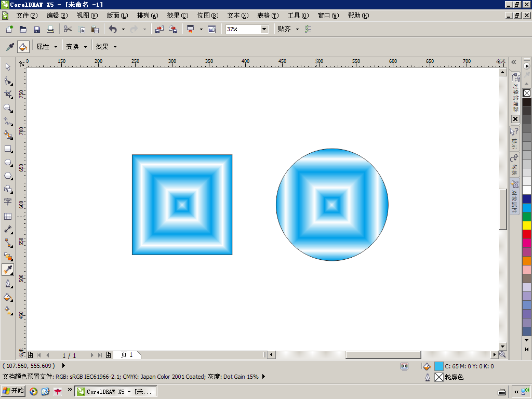Open the 位图 menu
532x399 pixels.
click(x=208, y=16)
